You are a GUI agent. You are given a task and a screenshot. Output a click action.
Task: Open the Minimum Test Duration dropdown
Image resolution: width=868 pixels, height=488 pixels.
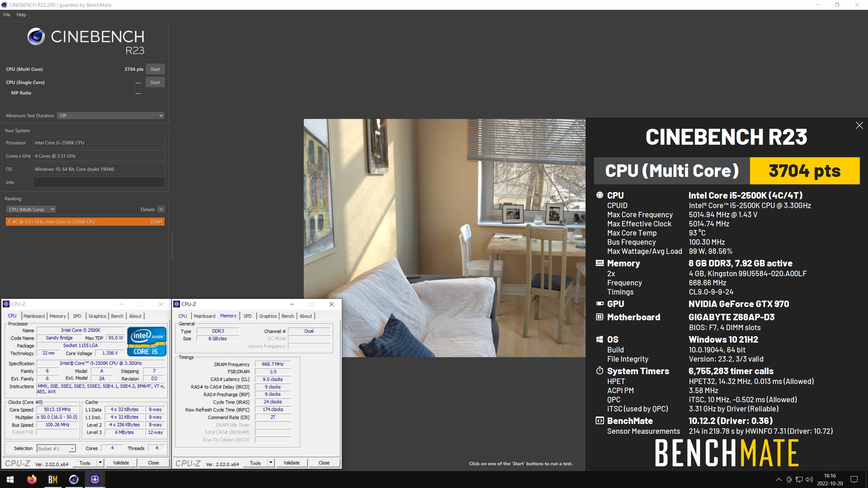click(111, 116)
